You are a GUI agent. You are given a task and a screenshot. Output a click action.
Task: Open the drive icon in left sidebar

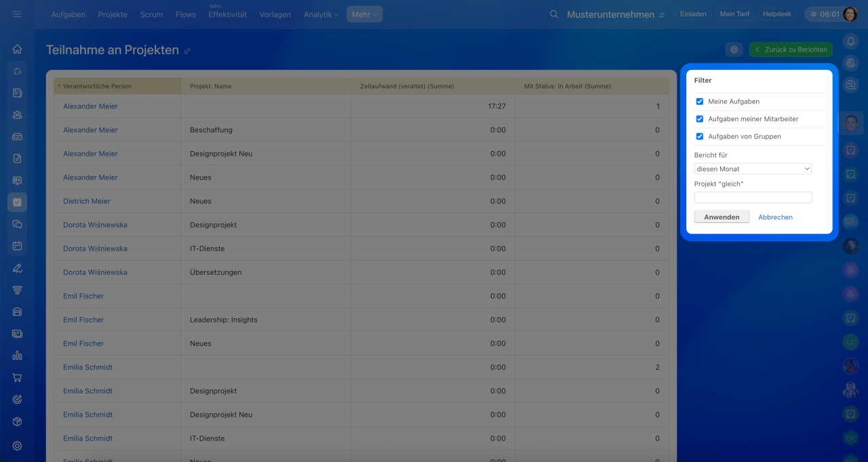click(17, 136)
